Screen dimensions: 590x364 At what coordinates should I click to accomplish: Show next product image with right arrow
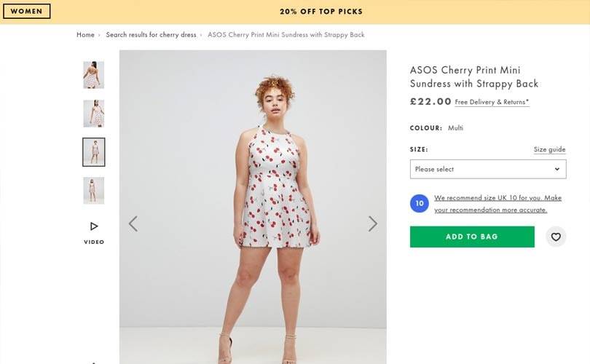pyautogui.click(x=372, y=223)
